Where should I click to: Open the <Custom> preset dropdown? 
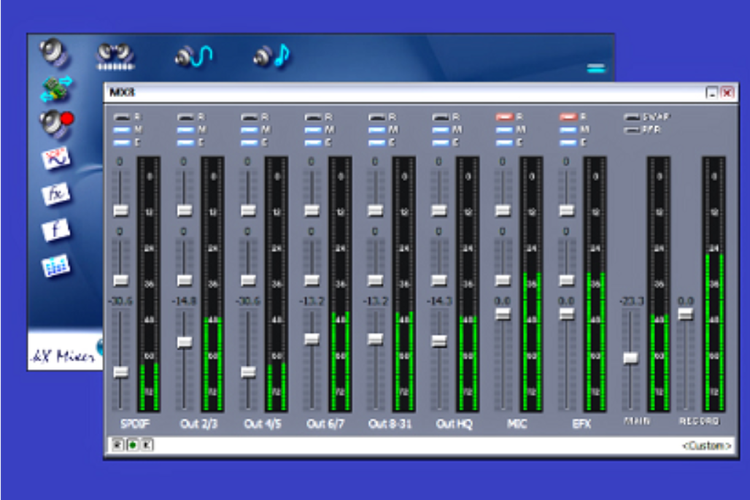pos(707,445)
